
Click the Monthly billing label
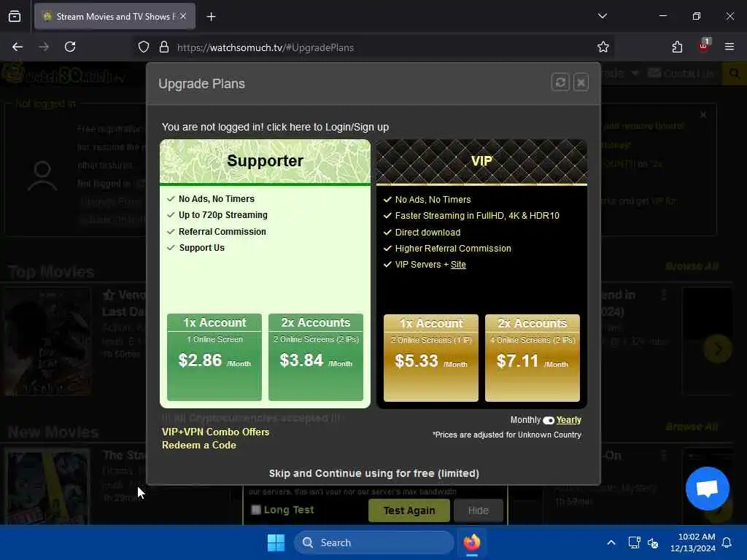pyautogui.click(x=525, y=420)
